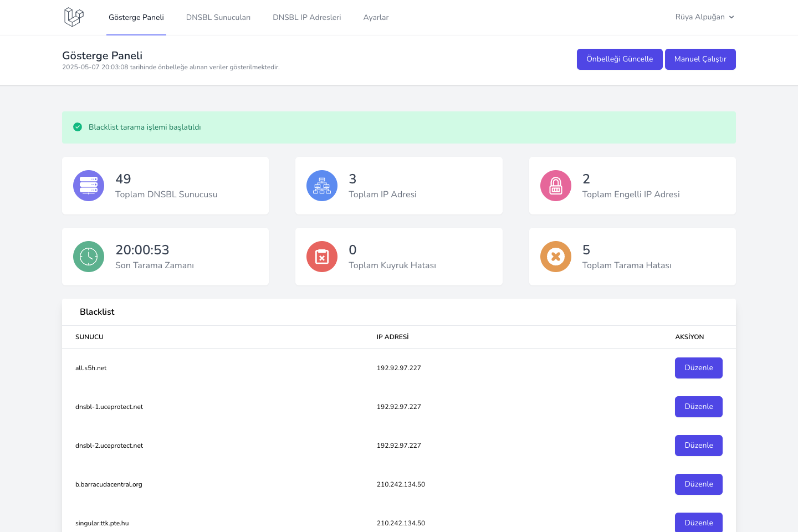The width and height of the screenshot is (798, 532).
Task: Open Ayarlar menu item
Action: 376,18
